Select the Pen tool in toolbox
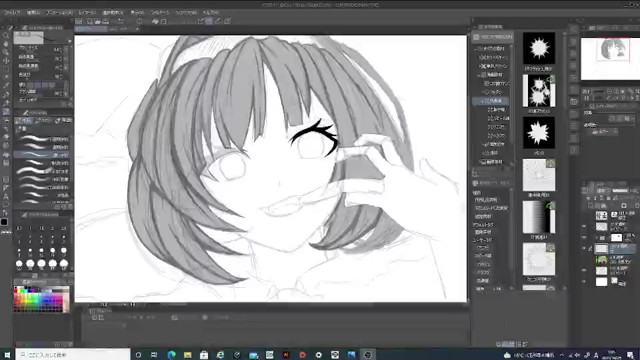 (6, 94)
